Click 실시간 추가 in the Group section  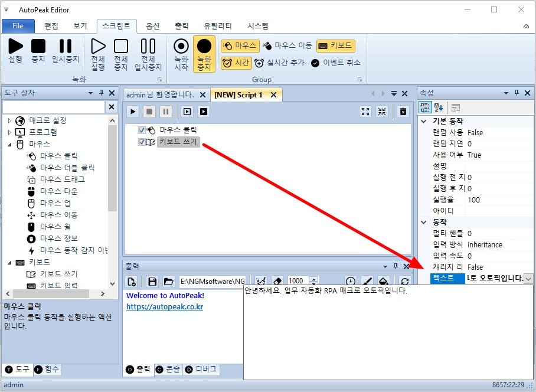(279, 63)
